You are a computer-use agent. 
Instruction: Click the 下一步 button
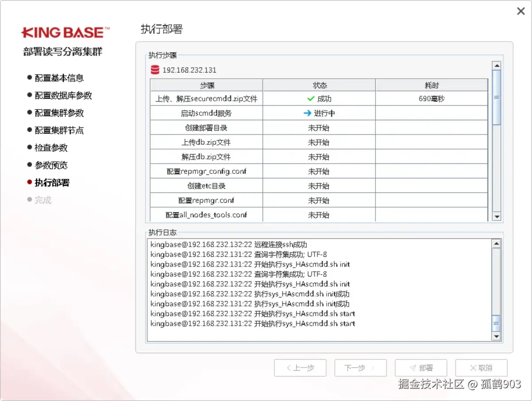pos(360,368)
